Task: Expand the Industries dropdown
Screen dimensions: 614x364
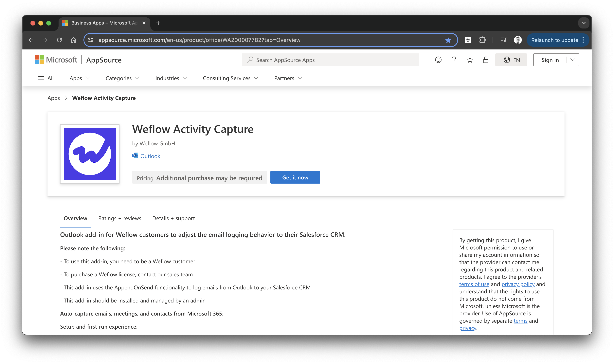Action: (171, 78)
